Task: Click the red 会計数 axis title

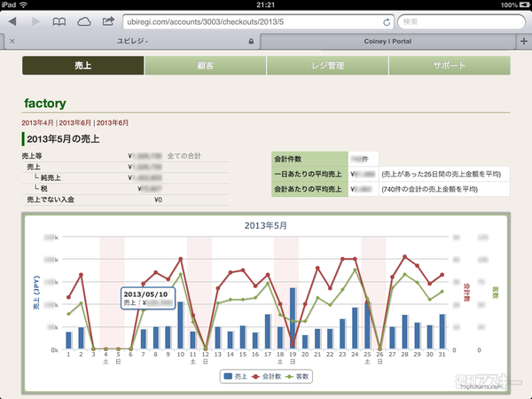Action: (466, 293)
